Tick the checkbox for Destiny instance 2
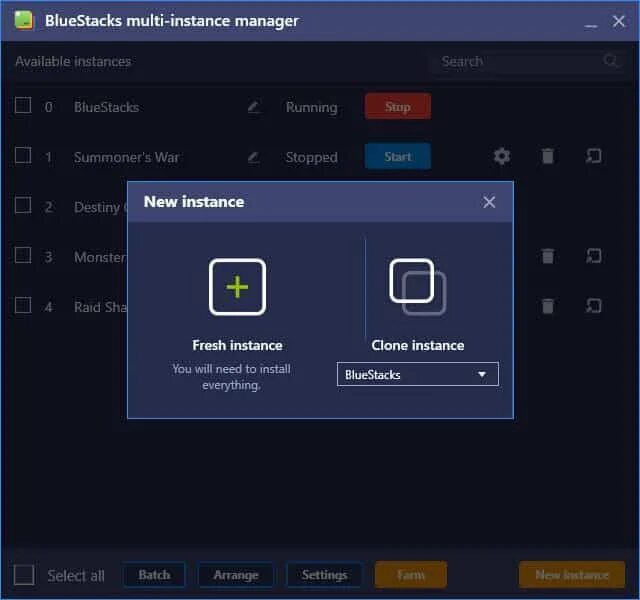This screenshot has width=640, height=600. [x=23, y=205]
